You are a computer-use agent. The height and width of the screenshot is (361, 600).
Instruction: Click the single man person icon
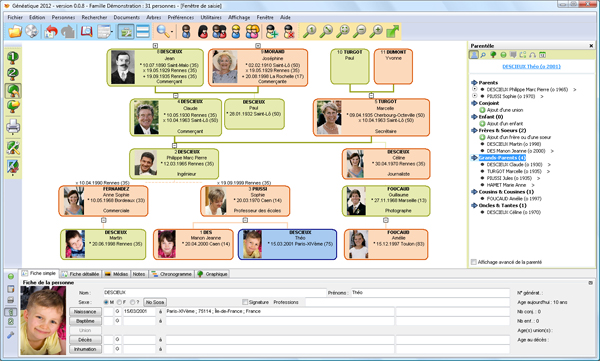[186, 31]
